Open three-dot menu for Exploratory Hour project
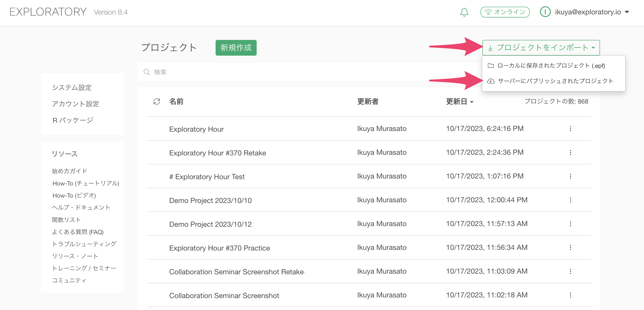644x310 pixels. pos(570,129)
